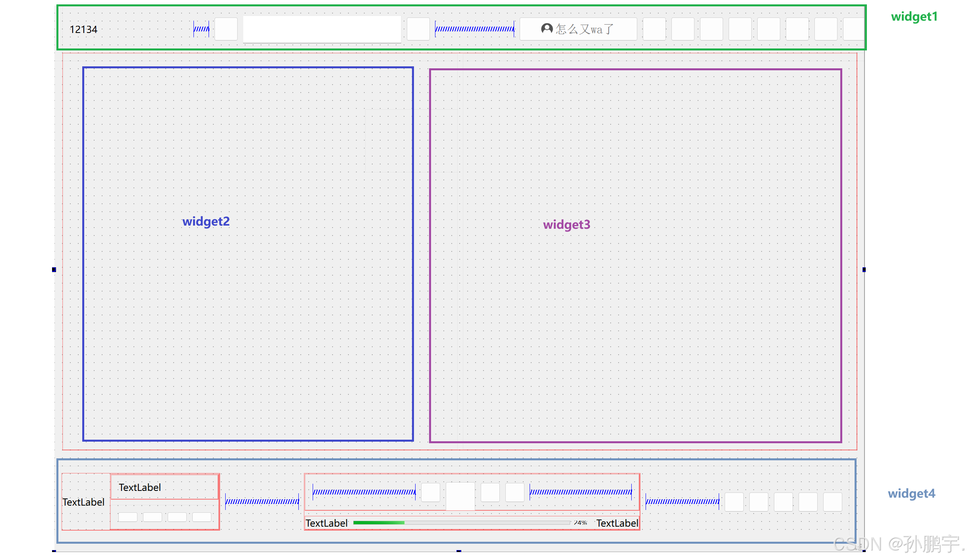Select the 怎么又wa了 user button
Screen dimensions: 967x560
coord(578,29)
